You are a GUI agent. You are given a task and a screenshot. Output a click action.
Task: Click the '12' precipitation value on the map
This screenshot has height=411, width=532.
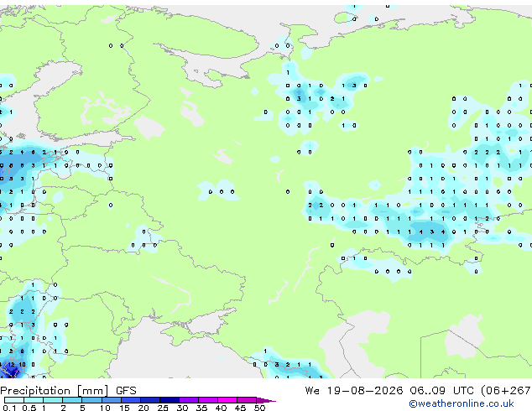point(12,365)
